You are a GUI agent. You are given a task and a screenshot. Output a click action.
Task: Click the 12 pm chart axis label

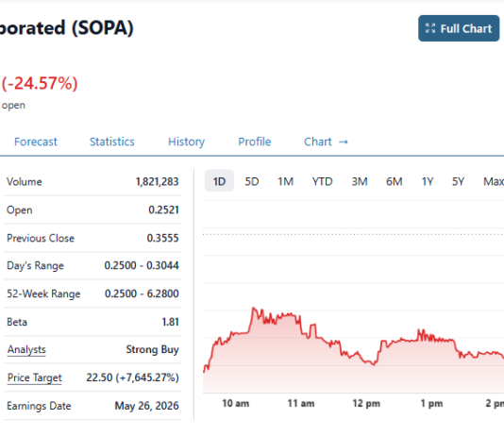pos(366,403)
